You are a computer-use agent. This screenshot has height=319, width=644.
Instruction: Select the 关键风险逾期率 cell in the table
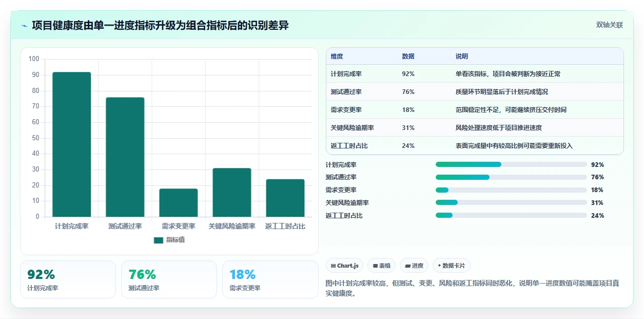point(353,128)
